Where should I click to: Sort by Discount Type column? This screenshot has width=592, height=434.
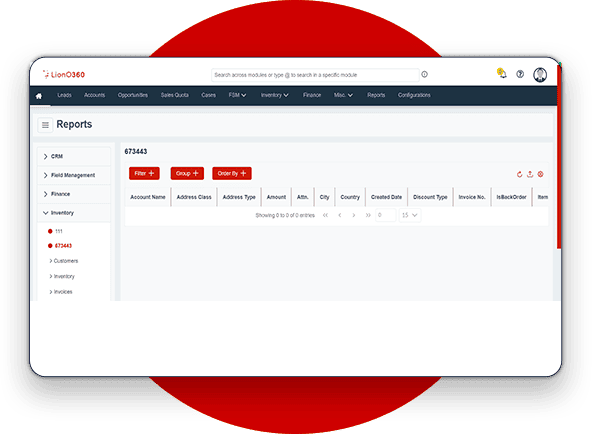[430, 197]
